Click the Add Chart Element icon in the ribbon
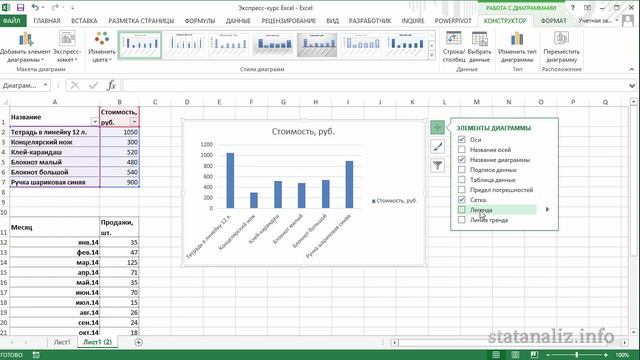640x360 pixels. 26,39
